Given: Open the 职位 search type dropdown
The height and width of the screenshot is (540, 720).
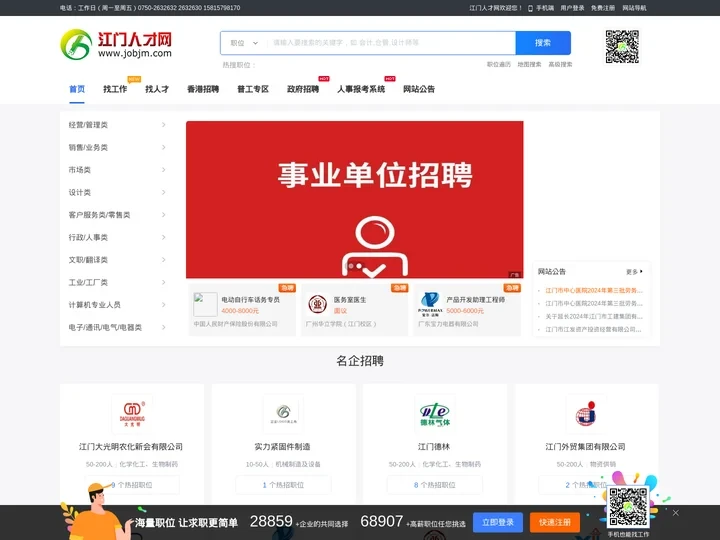Looking at the screenshot, I should [x=244, y=43].
